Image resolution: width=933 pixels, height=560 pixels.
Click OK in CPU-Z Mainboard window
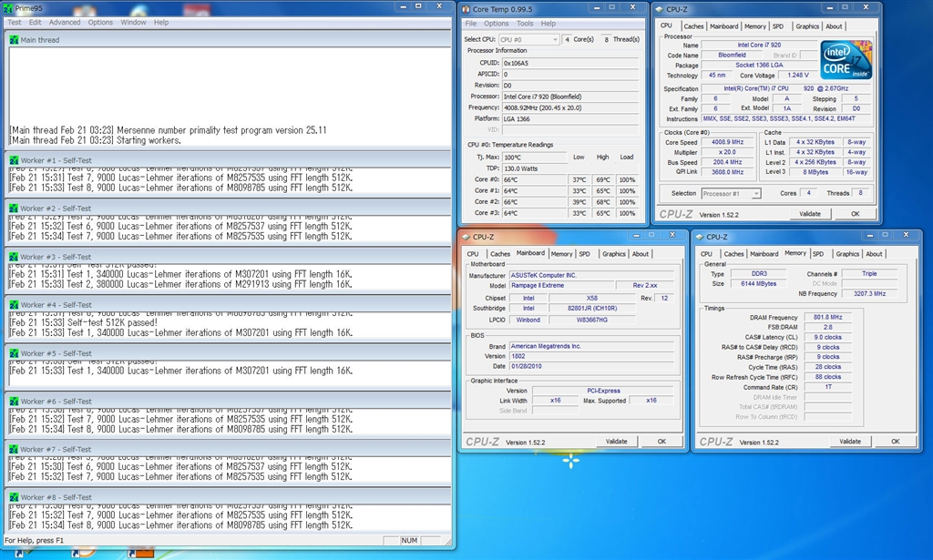coord(661,442)
